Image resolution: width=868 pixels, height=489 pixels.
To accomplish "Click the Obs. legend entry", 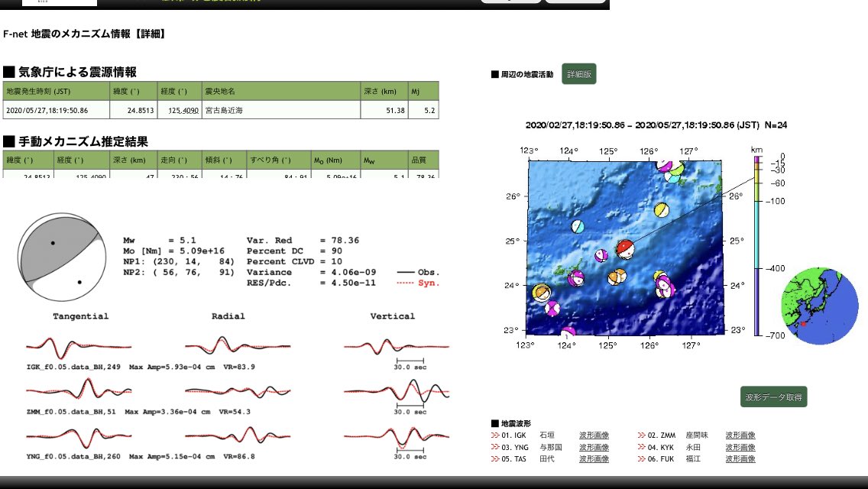I will pos(418,273).
